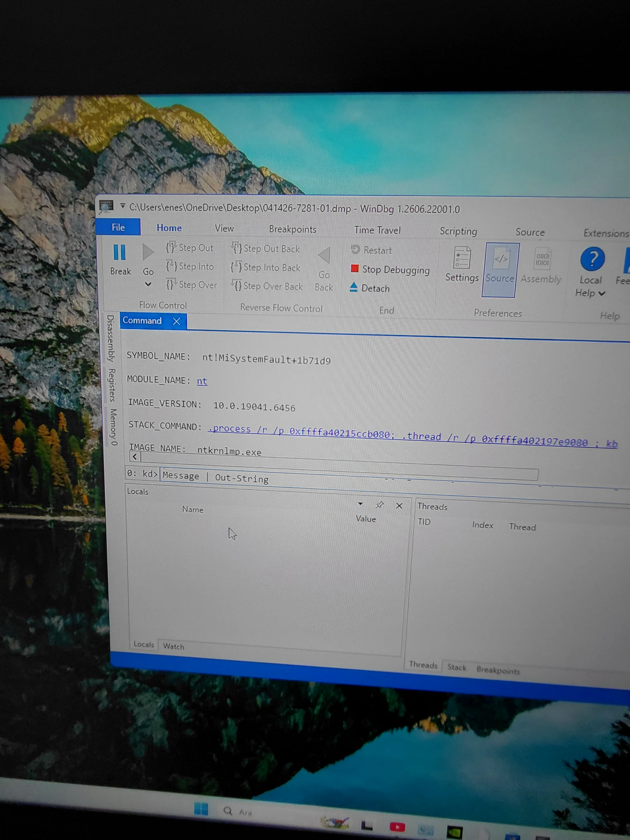This screenshot has height=840, width=630.
Task: Click the Command output scroll-left arrow
Action: point(135,457)
